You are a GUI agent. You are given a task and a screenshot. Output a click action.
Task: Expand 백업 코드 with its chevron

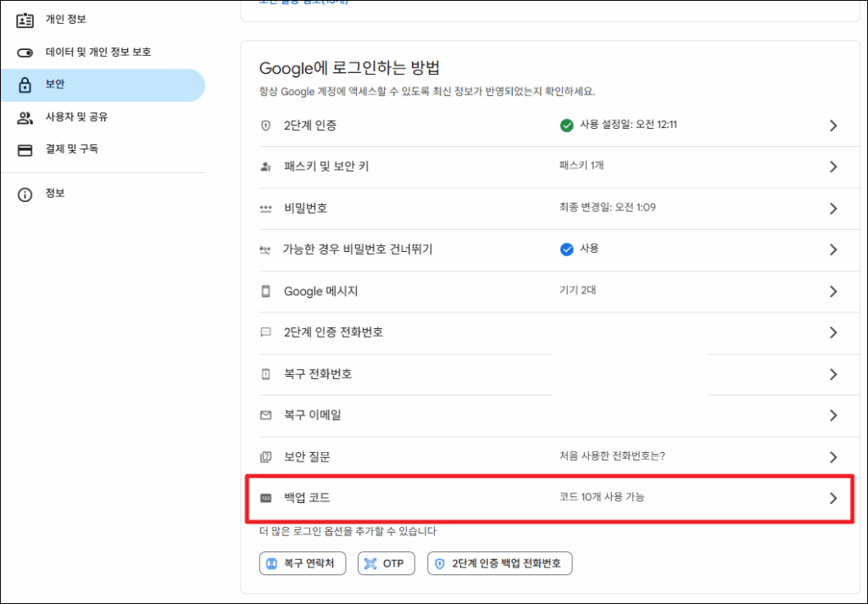point(832,498)
